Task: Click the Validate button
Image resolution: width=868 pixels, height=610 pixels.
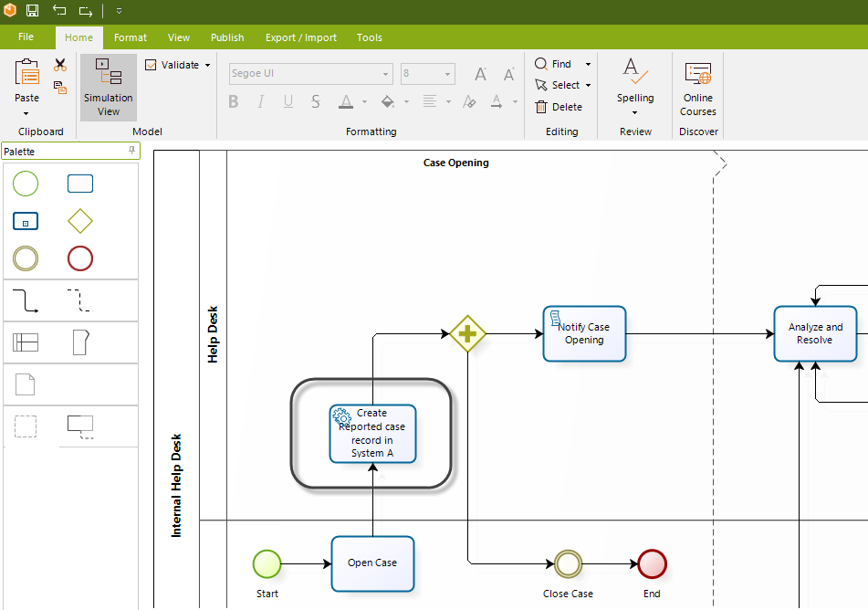Action: point(173,65)
